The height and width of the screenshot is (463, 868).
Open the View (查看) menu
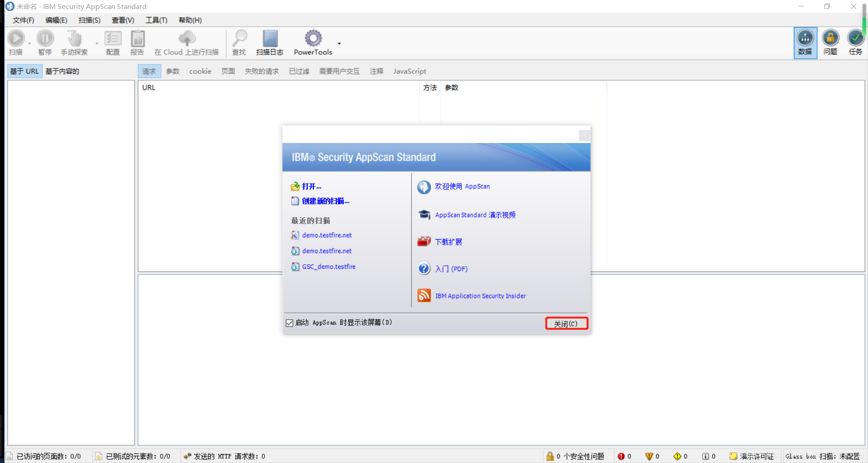123,20
